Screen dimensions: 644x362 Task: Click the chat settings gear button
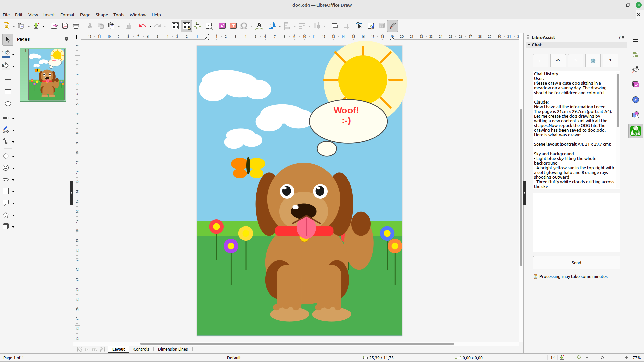click(x=593, y=61)
